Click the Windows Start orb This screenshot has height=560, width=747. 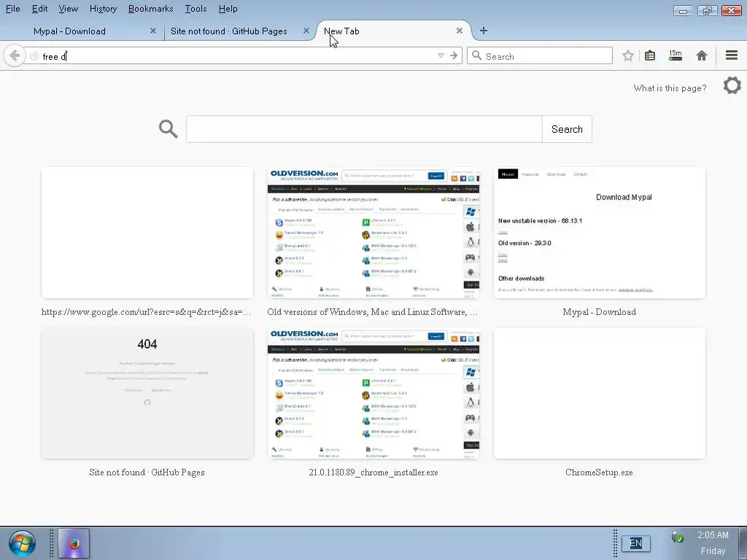coord(22,543)
